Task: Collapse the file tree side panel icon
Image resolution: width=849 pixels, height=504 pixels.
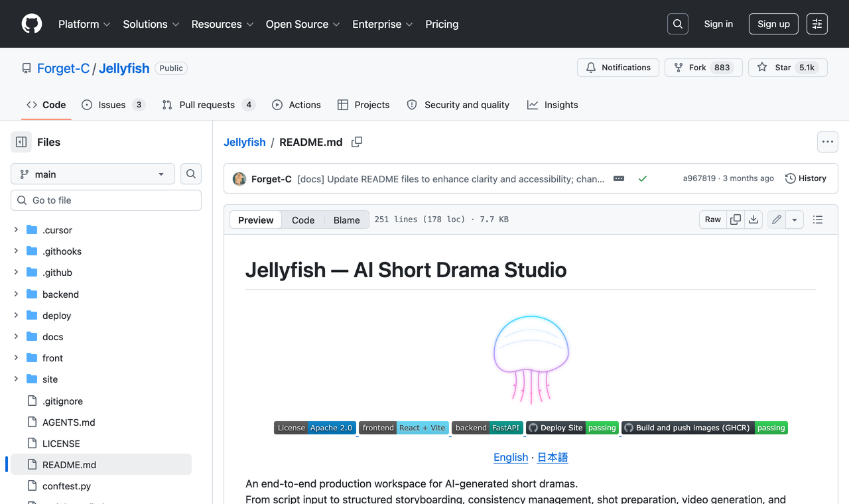Action: [x=21, y=142]
